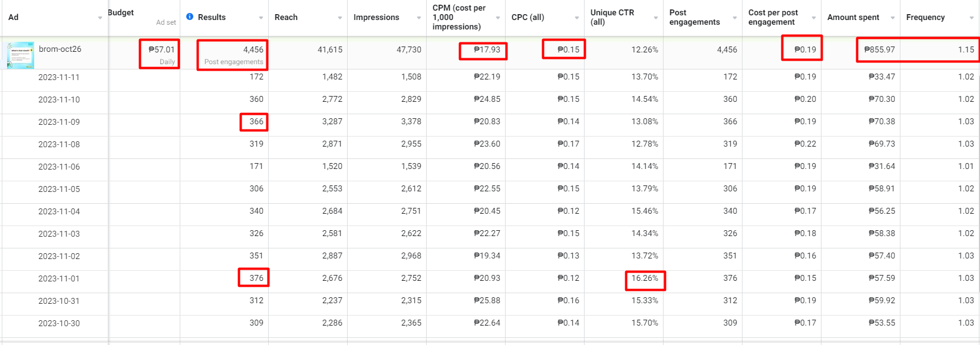Image resolution: width=980 pixels, height=345 pixels.
Task: Expand the CPC (all) column dropdown arrow
Action: [577, 18]
